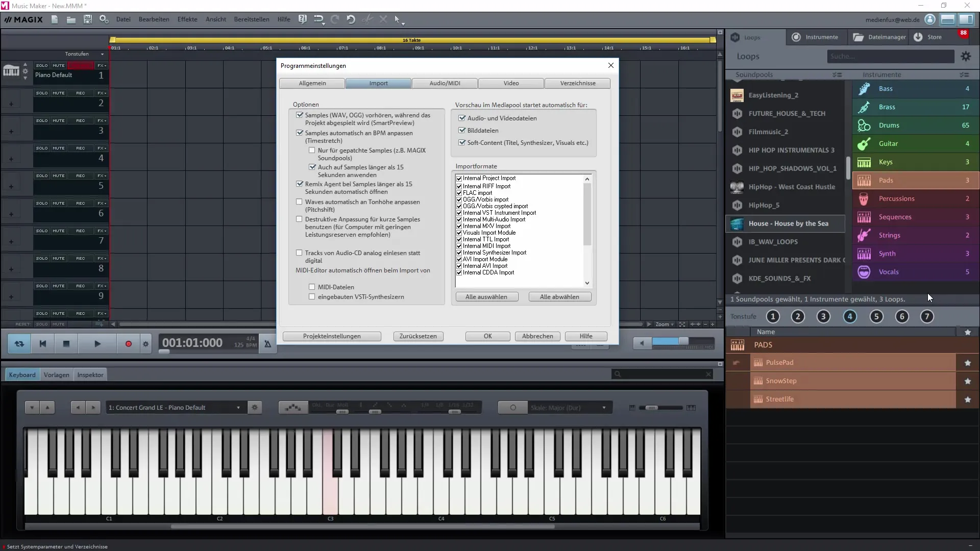Select House - House by the Sea soundpool
Viewport: 980px width, 551px height.
(785, 223)
